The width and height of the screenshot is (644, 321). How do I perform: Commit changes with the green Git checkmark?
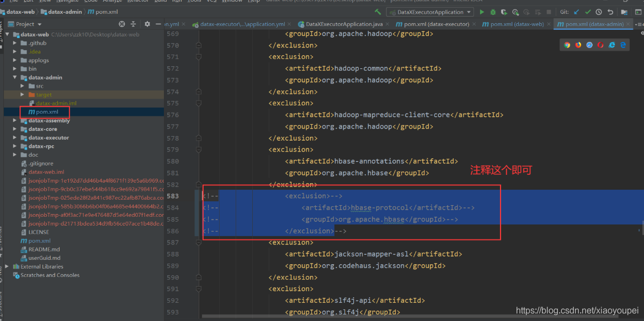pos(588,12)
